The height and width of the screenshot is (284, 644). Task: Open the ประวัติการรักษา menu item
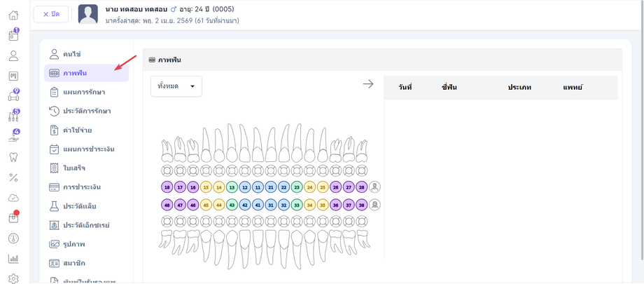tap(87, 111)
